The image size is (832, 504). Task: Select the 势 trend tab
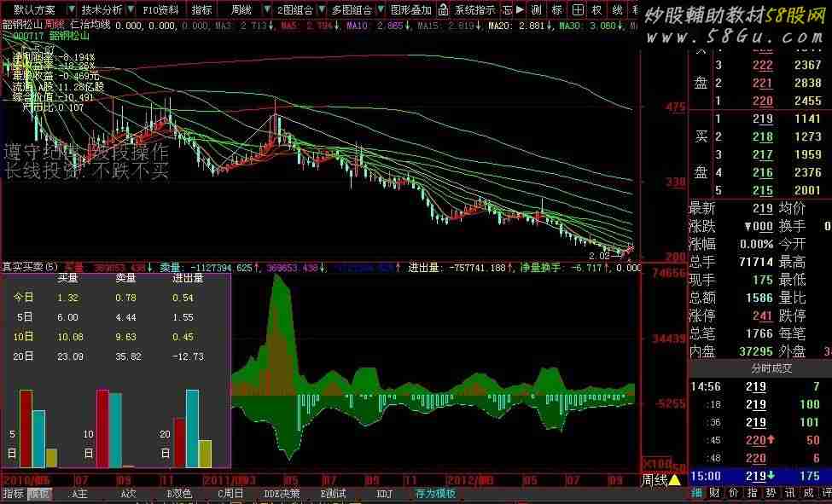(771, 494)
